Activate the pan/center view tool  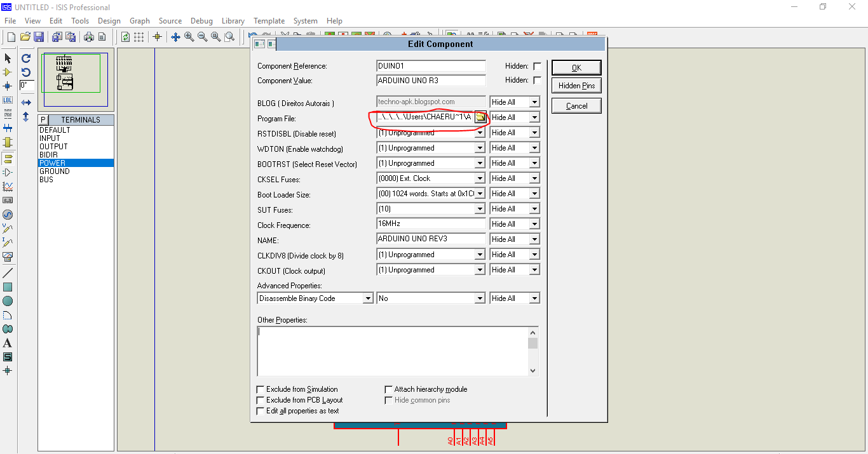tap(175, 37)
